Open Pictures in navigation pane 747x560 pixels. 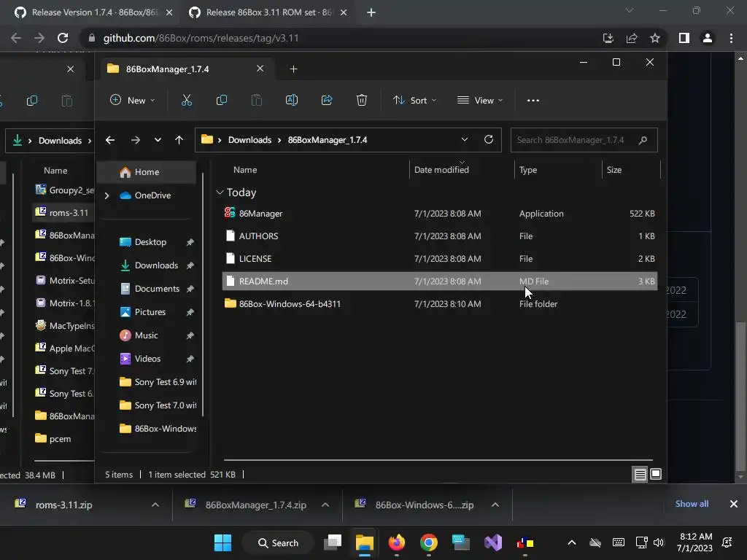(150, 312)
